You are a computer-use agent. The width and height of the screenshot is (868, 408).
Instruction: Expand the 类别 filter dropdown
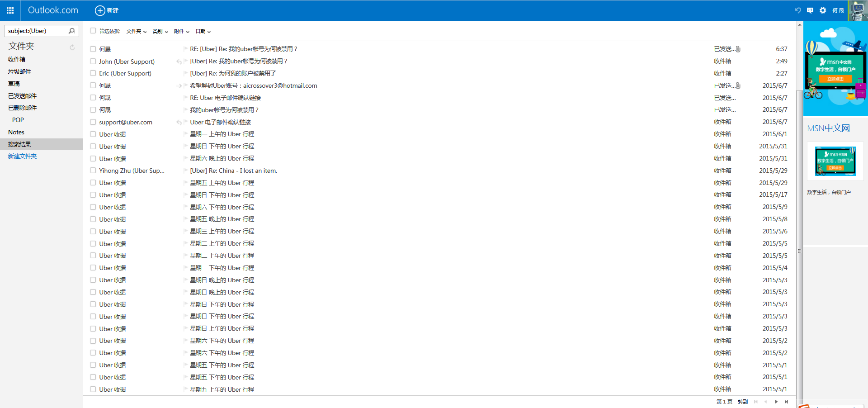[x=160, y=31]
